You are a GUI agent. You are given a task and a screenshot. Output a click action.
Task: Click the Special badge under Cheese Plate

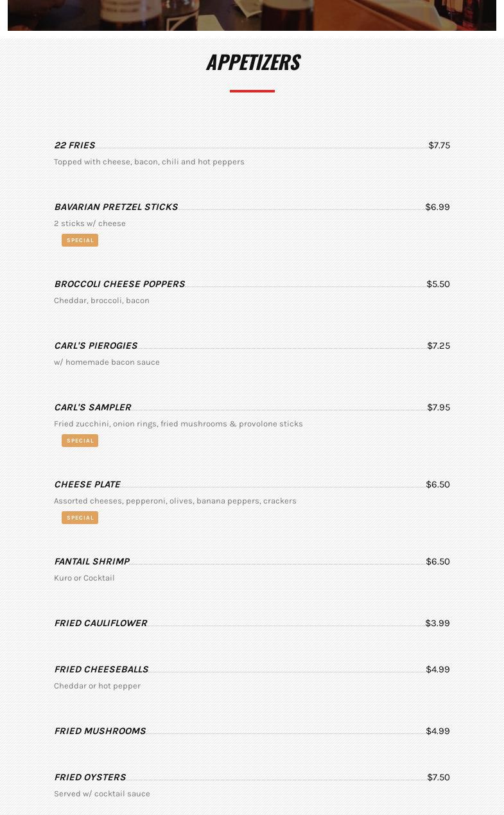pyautogui.click(x=80, y=518)
